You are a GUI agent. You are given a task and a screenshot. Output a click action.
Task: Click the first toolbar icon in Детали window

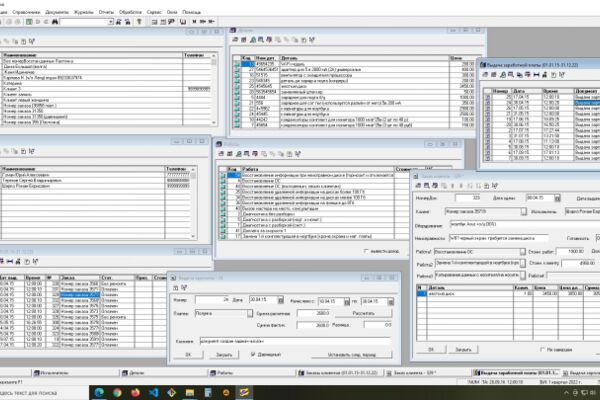click(235, 39)
